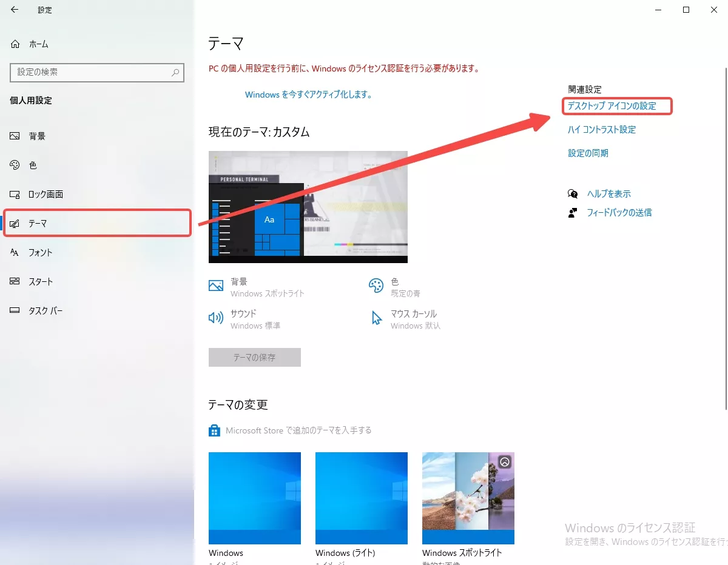
Task: Click the search magnifier icon
Action: click(x=175, y=72)
